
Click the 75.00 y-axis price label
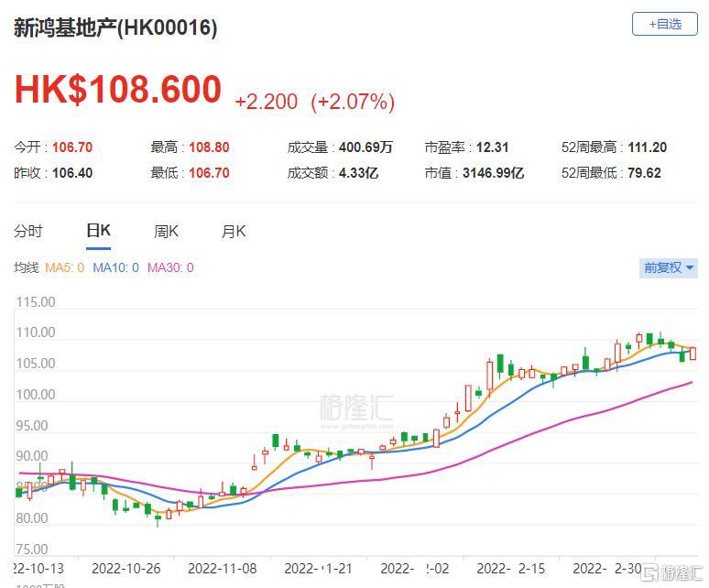tap(32, 550)
